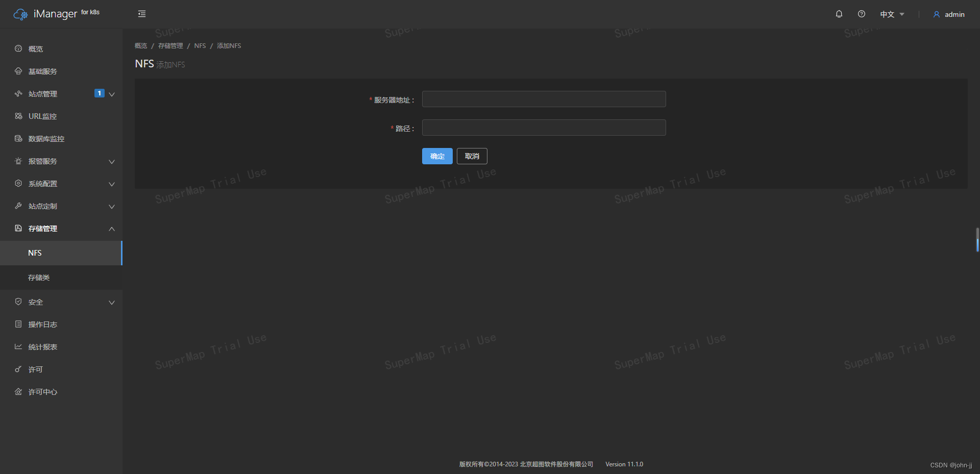The height and width of the screenshot is (474, 980).
Task: Click the 许可 key icon
Action: pos(18,369)
